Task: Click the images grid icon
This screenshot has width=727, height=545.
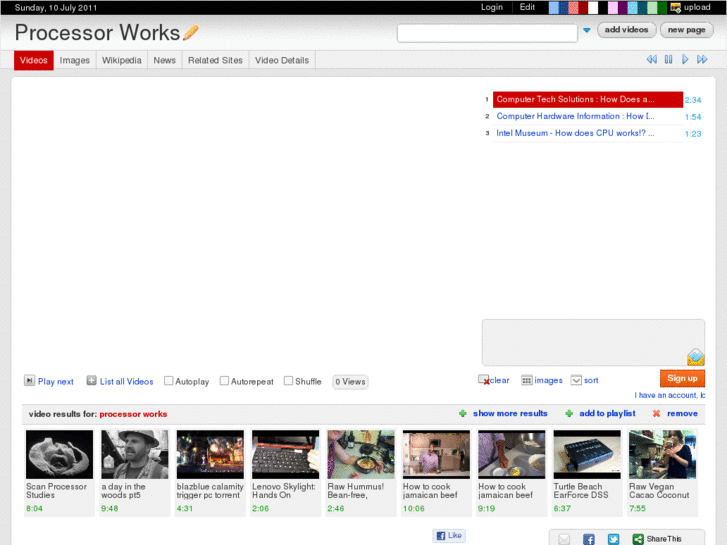Action: click(x=527, y=380)
